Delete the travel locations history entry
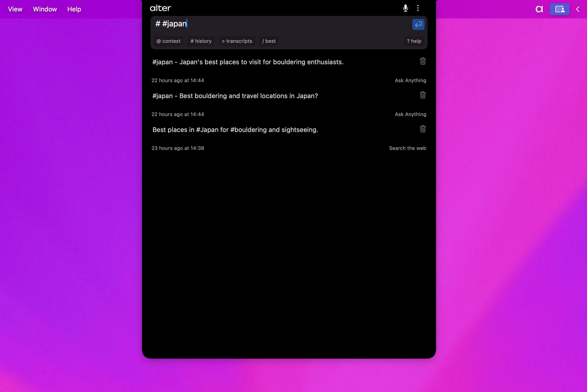 (423, 95)
